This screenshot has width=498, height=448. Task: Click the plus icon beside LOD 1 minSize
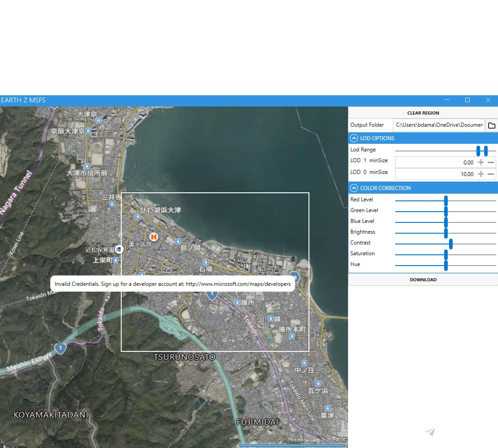[481, 162]
